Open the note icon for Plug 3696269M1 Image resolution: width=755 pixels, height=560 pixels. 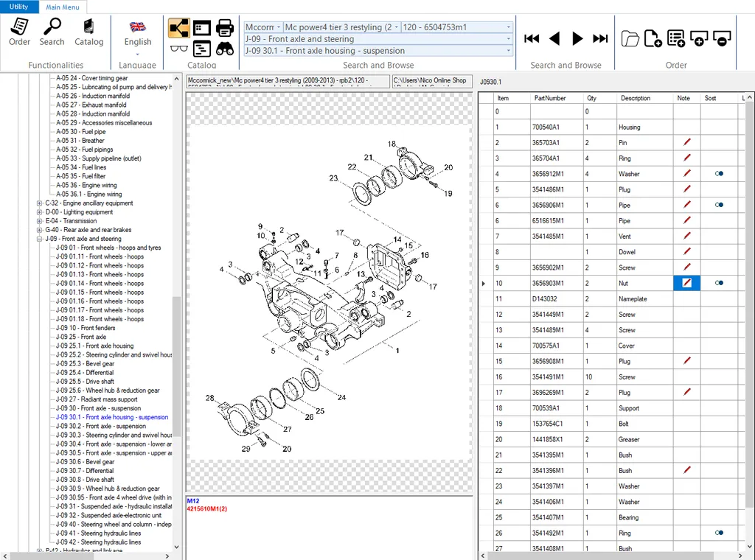pyautogui.click(x=687, y=392)
